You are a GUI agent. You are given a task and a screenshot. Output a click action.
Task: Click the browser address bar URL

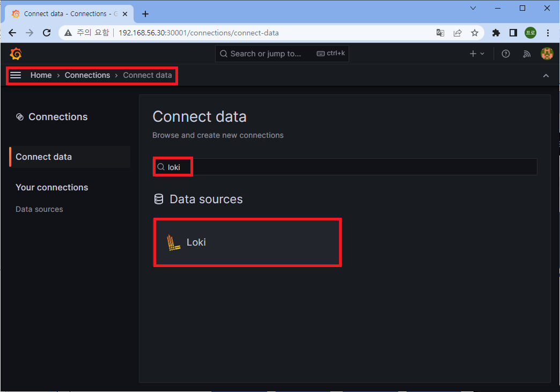tap(198, 33)
